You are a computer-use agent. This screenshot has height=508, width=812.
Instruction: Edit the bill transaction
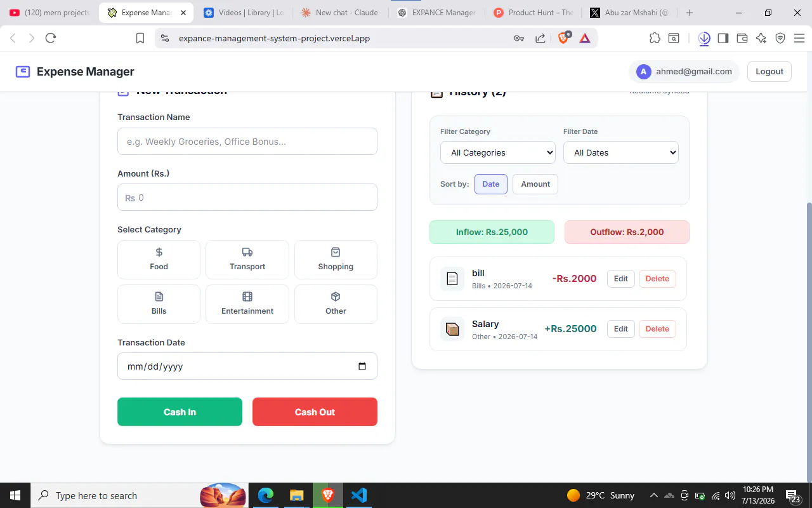(x=621, y=279)
